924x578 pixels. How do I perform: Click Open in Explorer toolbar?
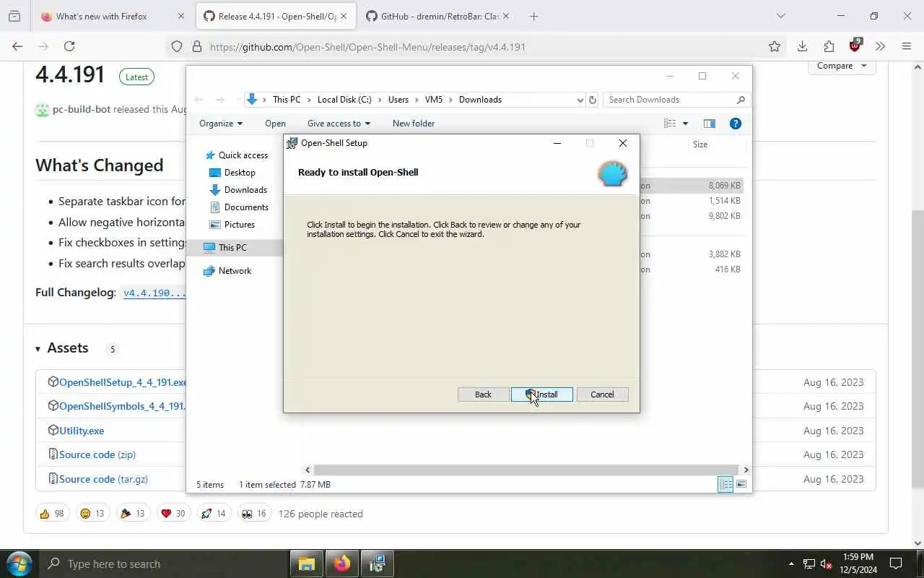pyautogui.click(x=275, y=124)
